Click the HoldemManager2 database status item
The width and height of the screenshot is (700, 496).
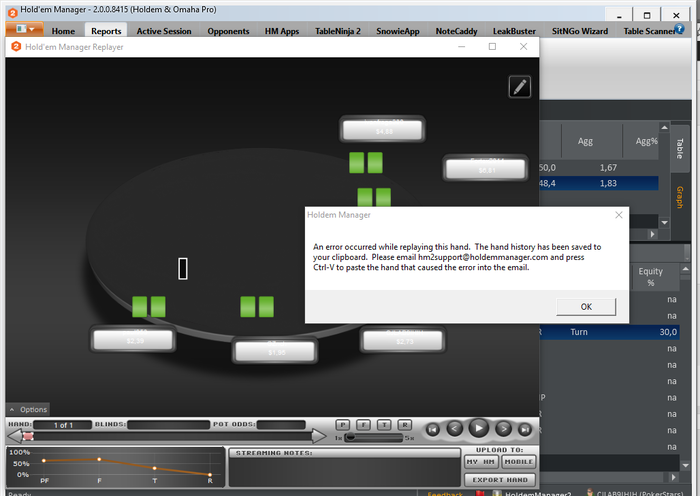tap(533, 493)
